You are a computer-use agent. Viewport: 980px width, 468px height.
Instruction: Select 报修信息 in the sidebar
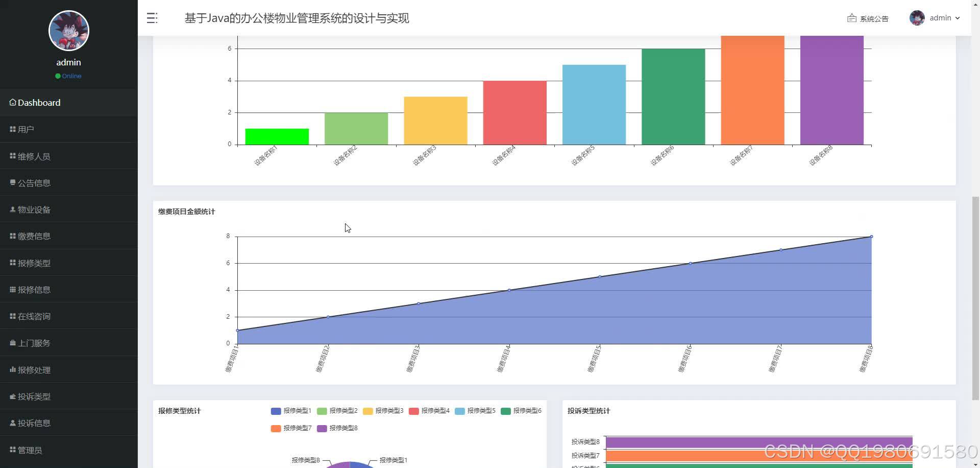pos(69,290)
